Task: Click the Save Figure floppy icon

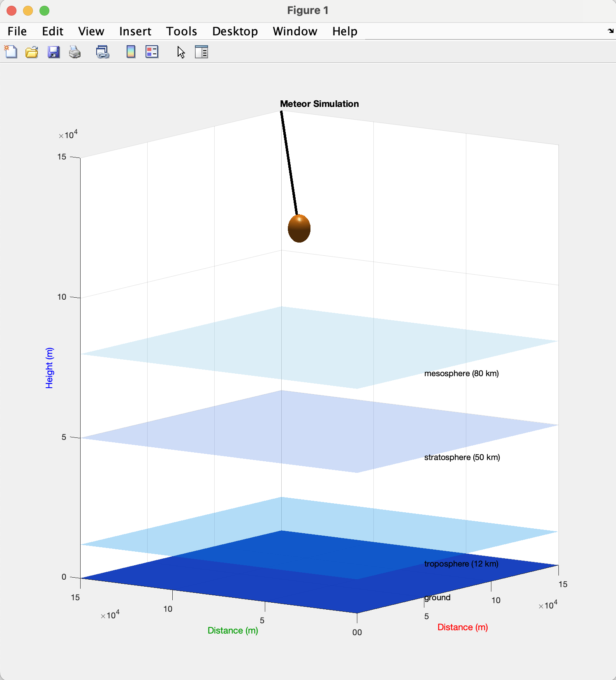Action: [x=53, y=52]
